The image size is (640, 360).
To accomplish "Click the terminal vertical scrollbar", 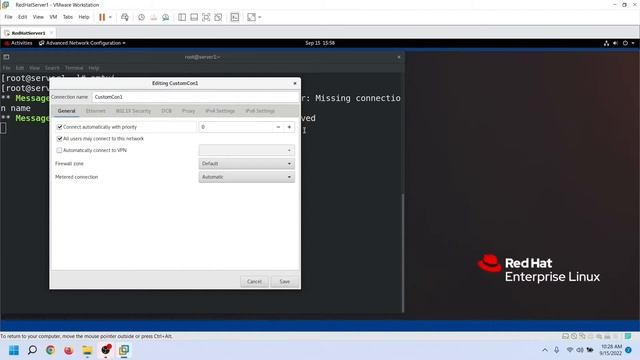I will 403,253.
